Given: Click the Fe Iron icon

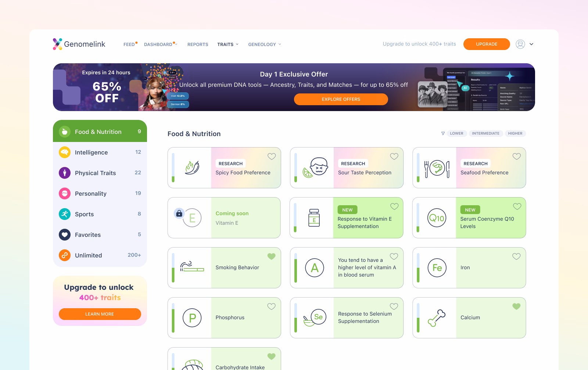Looking at the screenshot, I should point(437,268).
